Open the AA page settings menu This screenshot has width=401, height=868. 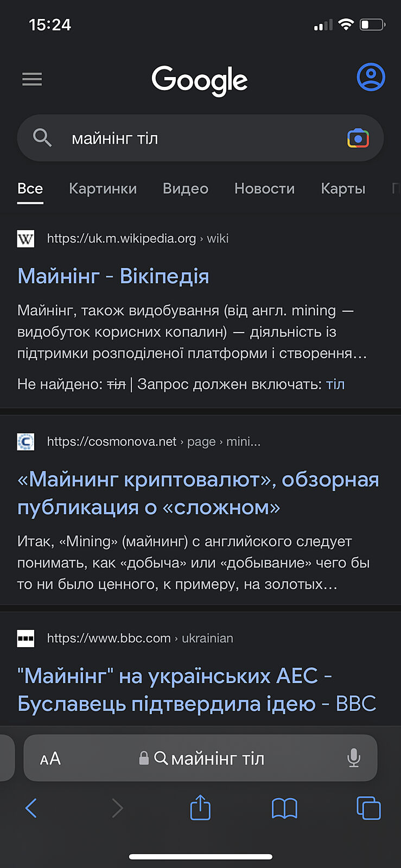coord(50,758)
